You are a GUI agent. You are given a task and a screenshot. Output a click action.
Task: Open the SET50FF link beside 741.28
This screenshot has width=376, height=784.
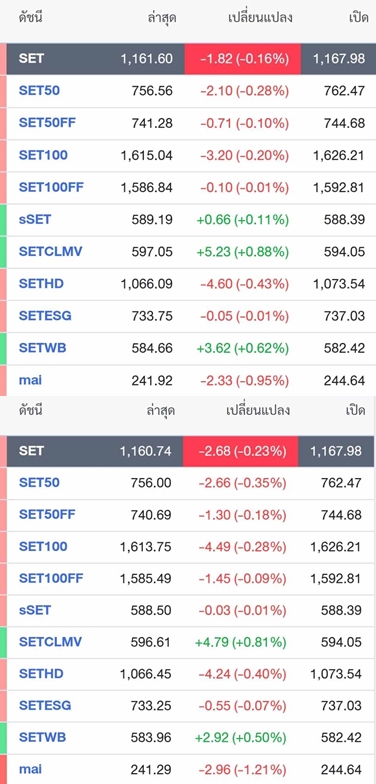coord(48,122)
